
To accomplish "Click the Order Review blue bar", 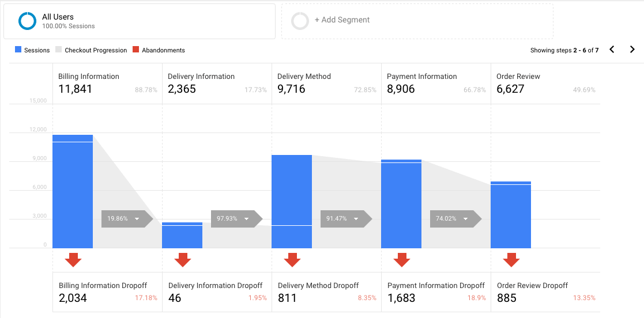I will pos(511,215).
